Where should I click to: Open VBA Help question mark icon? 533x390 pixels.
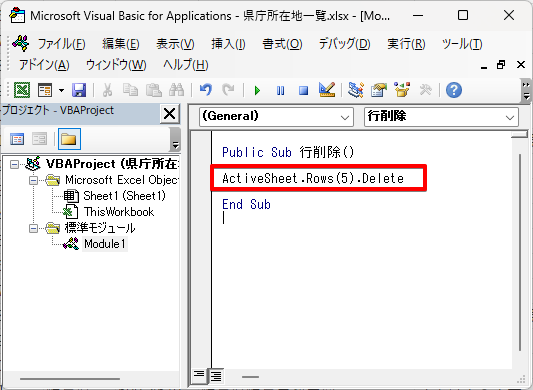click(454, 90)
